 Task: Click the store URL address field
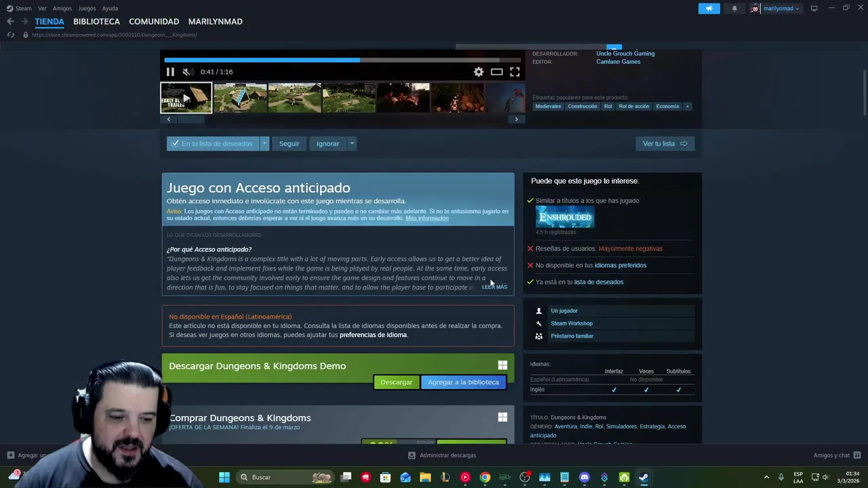(114, 35)
